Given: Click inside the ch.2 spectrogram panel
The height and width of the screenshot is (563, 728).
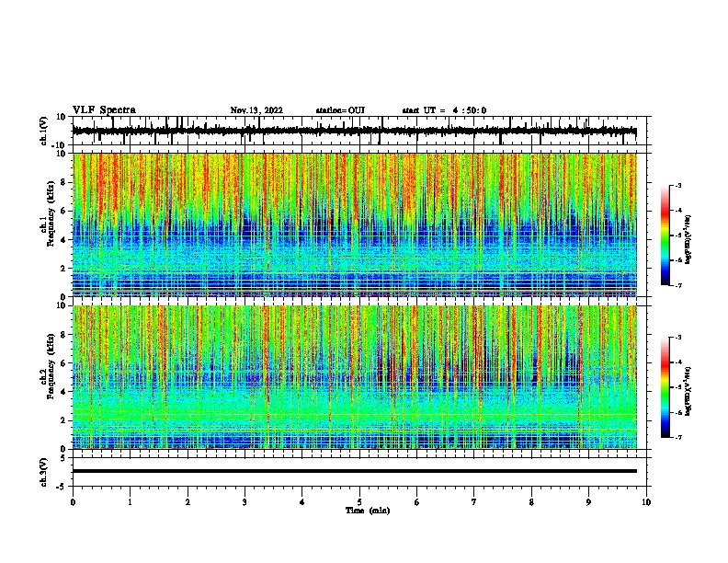Looking at the screenshot, I should pyautogui.click(x=354, y=377).
